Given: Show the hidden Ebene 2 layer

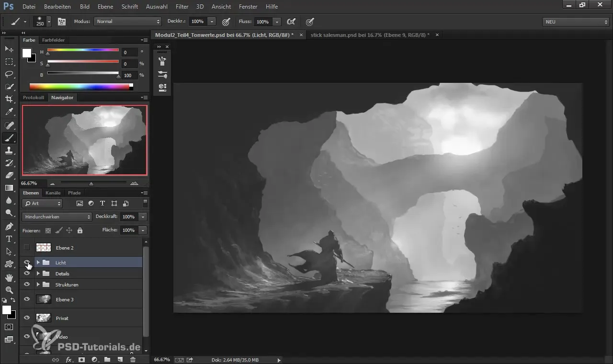Looking at the screenshot, I should tap(27, 248).
